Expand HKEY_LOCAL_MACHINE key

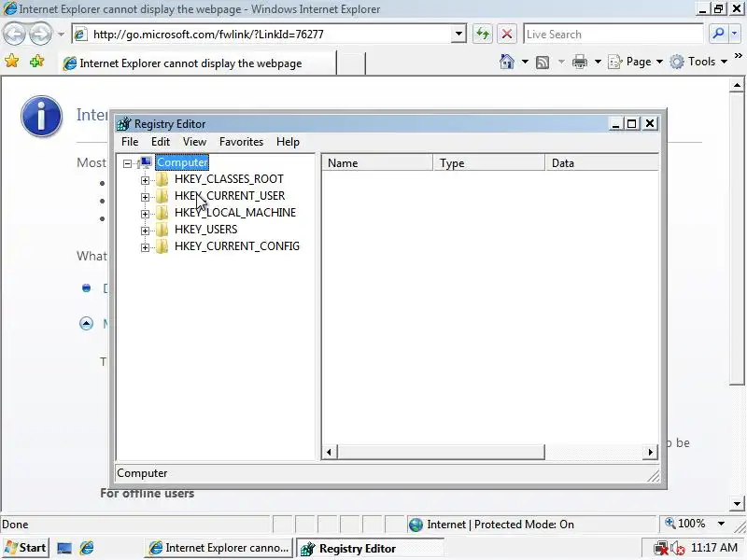coord(146,214)
